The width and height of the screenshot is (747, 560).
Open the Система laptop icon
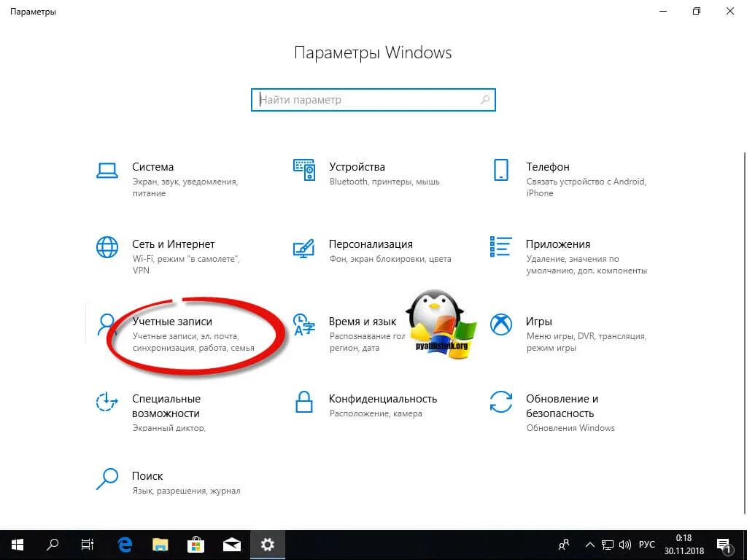point(107,171)
